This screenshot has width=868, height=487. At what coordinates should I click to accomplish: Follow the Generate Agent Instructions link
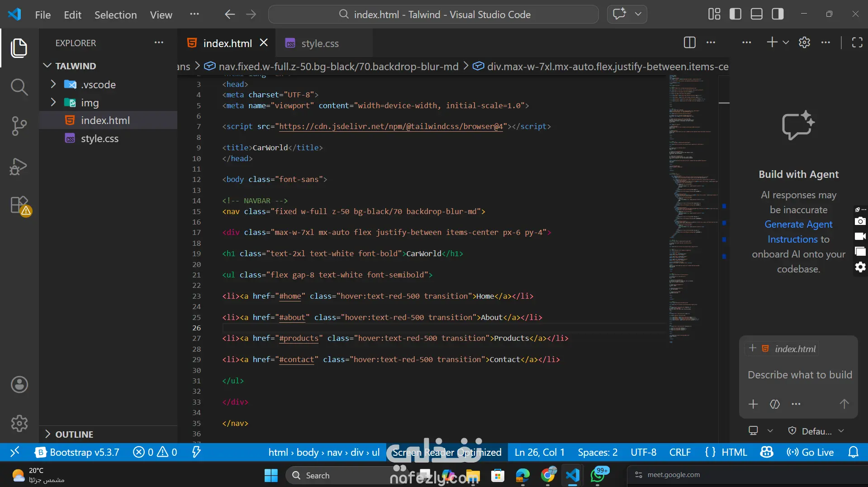(799, 232)
